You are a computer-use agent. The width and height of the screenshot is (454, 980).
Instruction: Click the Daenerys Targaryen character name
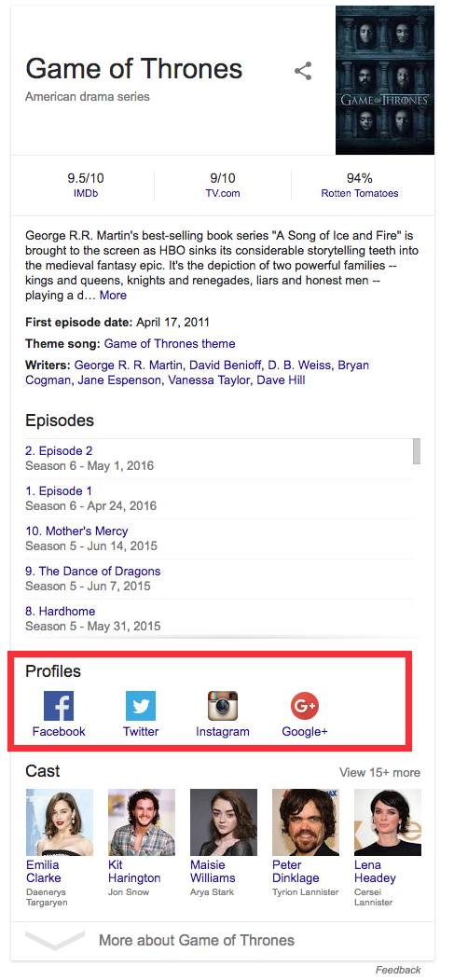pyautogui.click(x=47, y=897)
